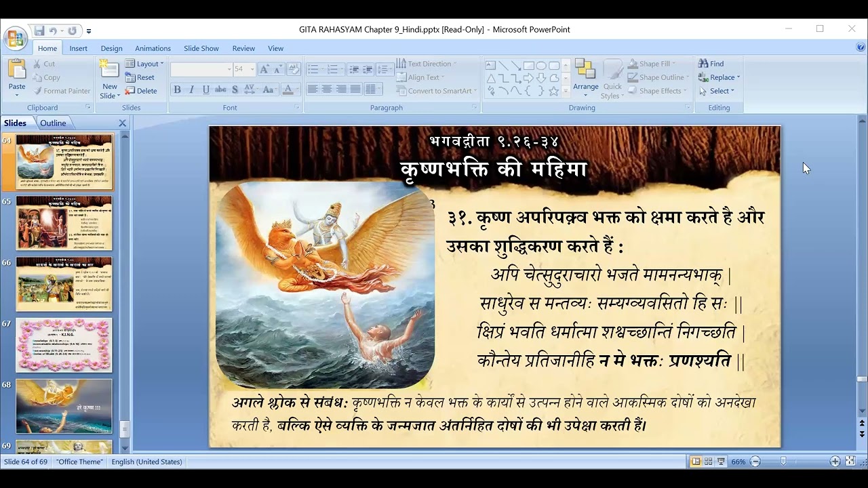
Task: Go to the Review tab
Action: click(x=243, y=48)
